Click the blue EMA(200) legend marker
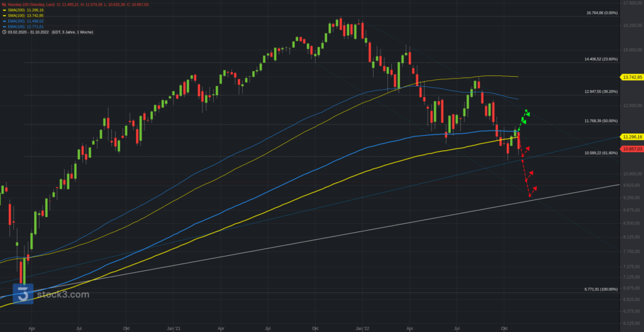The image size is (644, 332). [x=4, y=21]
